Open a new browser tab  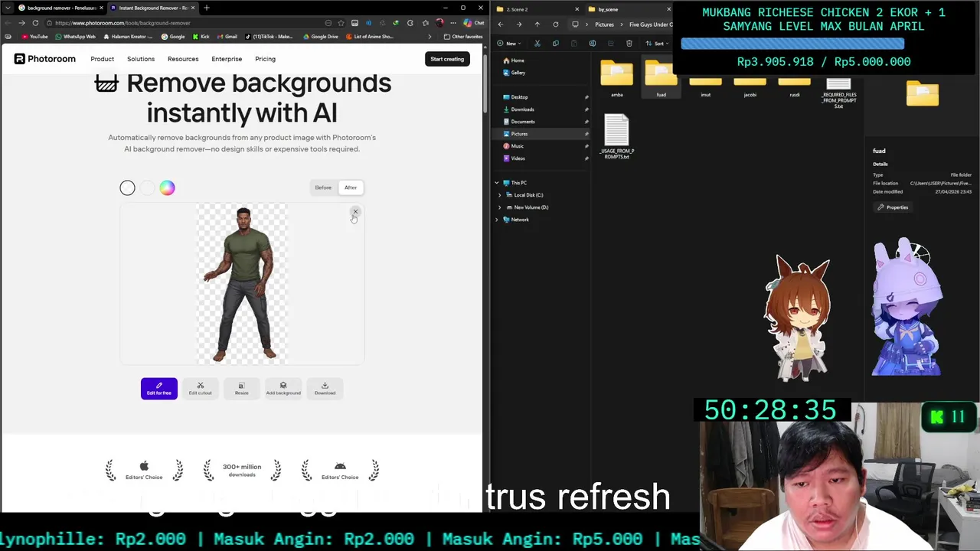pos(206,8)
